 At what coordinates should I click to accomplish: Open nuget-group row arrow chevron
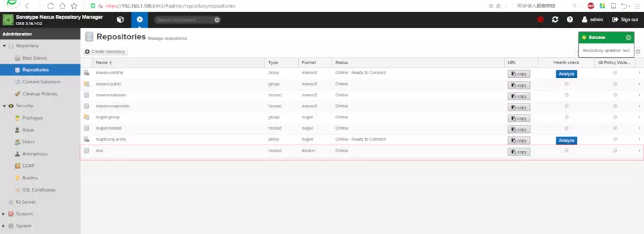click(639, 117)
